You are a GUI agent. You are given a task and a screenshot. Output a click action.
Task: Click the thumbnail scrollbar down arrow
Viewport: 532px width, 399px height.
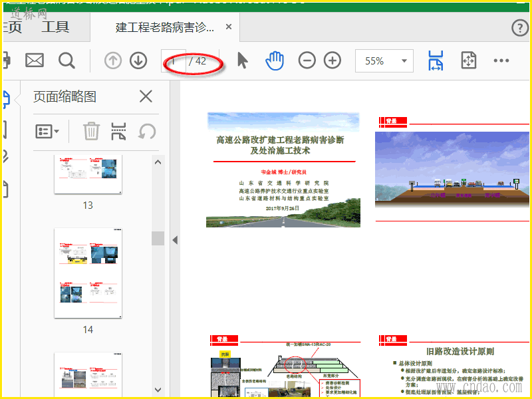[x=158, y=390]
